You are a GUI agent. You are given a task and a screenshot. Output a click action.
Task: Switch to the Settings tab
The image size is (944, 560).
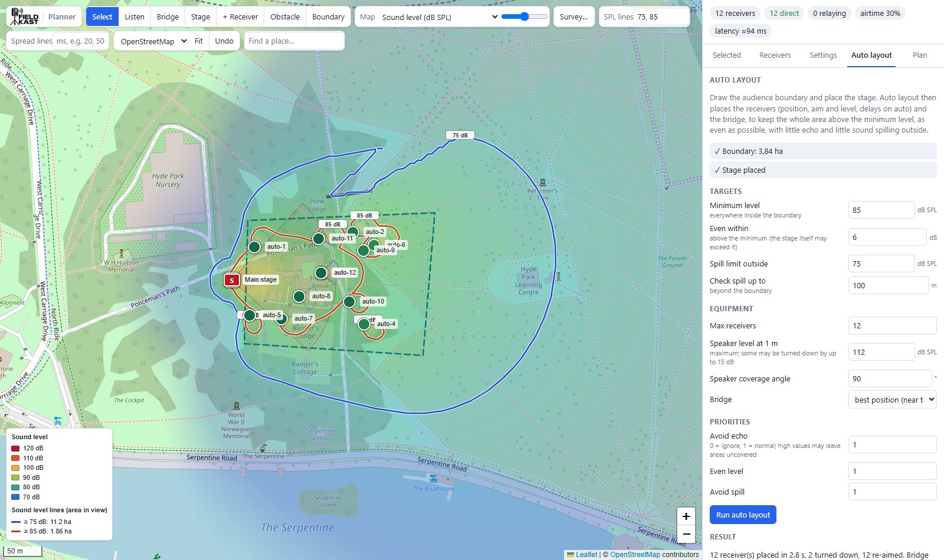point(823,55)
